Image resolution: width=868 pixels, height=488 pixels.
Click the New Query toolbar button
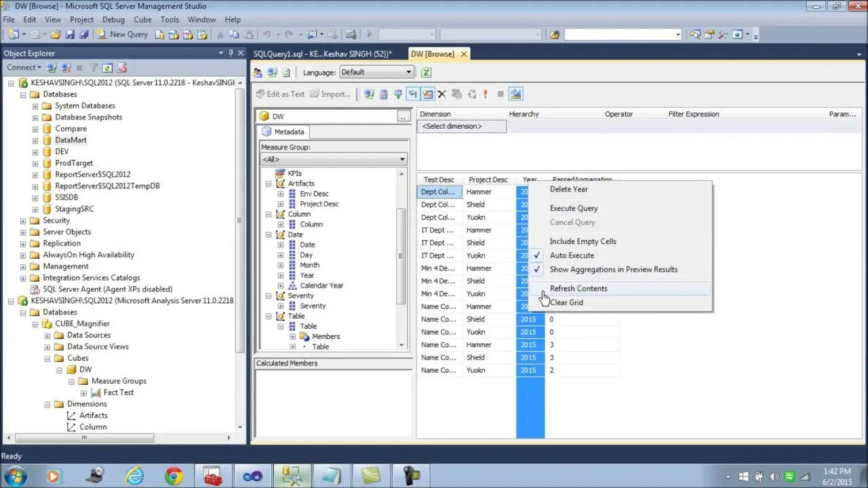[x=122, y=34]
